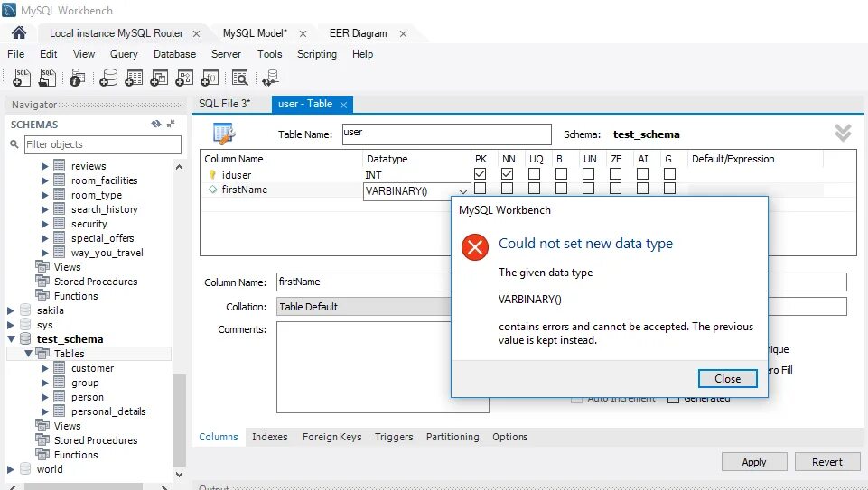
Task: Toggle ZF checkbox for iduser
Action: tap(616, 173)
